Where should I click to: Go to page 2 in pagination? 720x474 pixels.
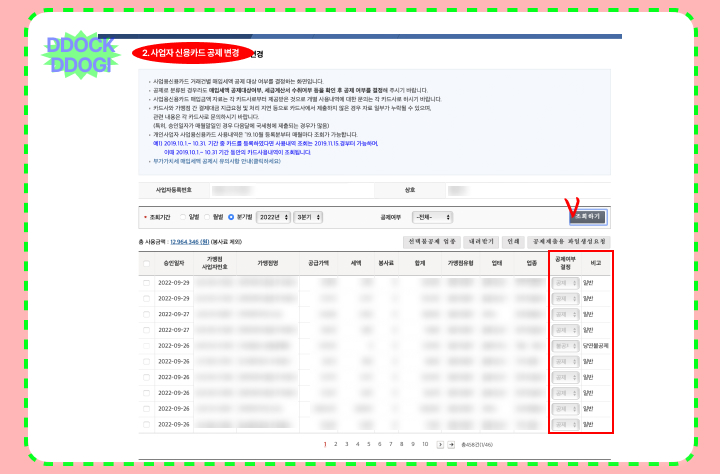point(336,444)
